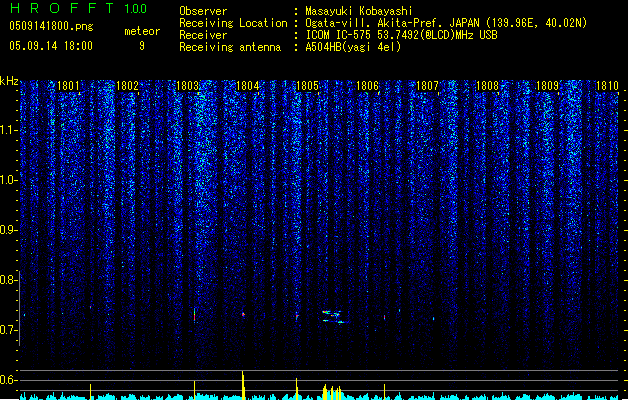Image resolution: width=629 pixels, height=400 pixels.
Task: Click the date stamp 05.09.14 18:00
Action: 51,46
